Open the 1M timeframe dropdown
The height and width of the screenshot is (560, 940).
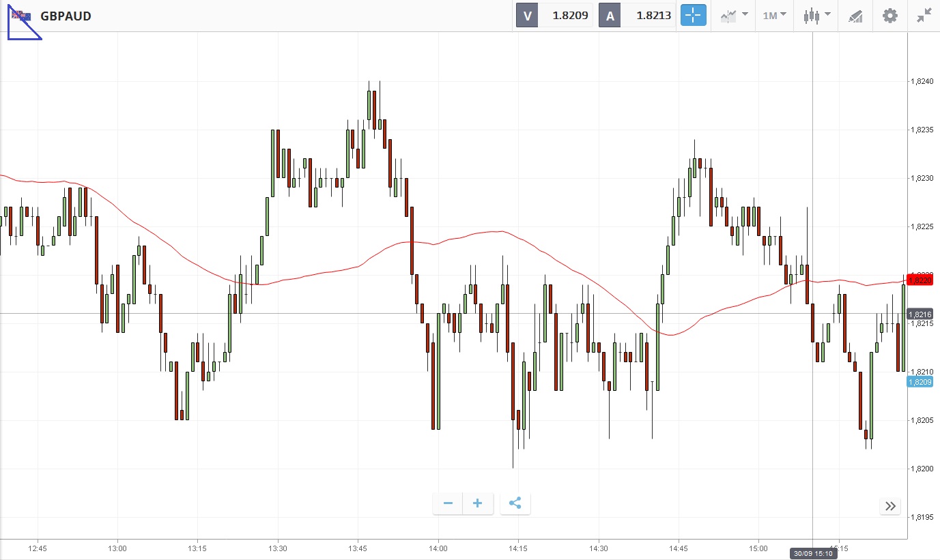click(x=774, y=16)
